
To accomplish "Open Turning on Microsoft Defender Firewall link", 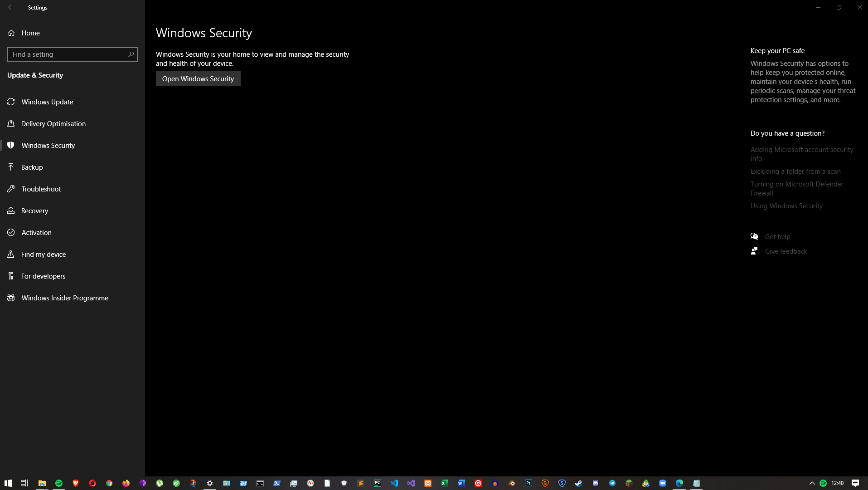I will (x=797, y=188).
